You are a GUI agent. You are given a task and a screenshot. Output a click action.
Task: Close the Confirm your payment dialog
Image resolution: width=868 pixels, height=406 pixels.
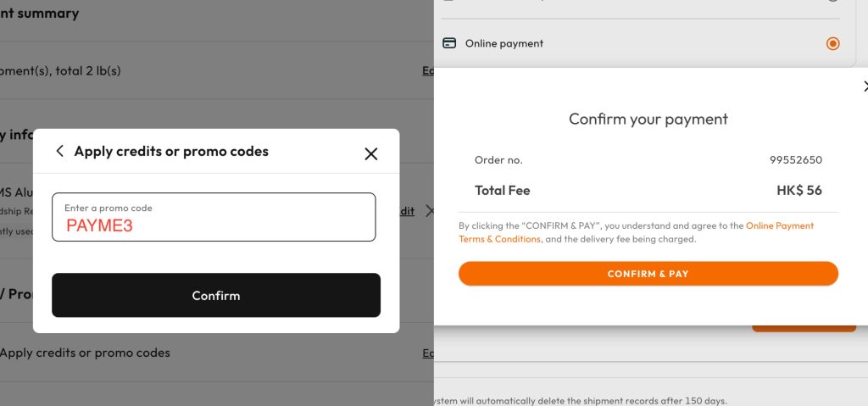[x=865, y=86]
